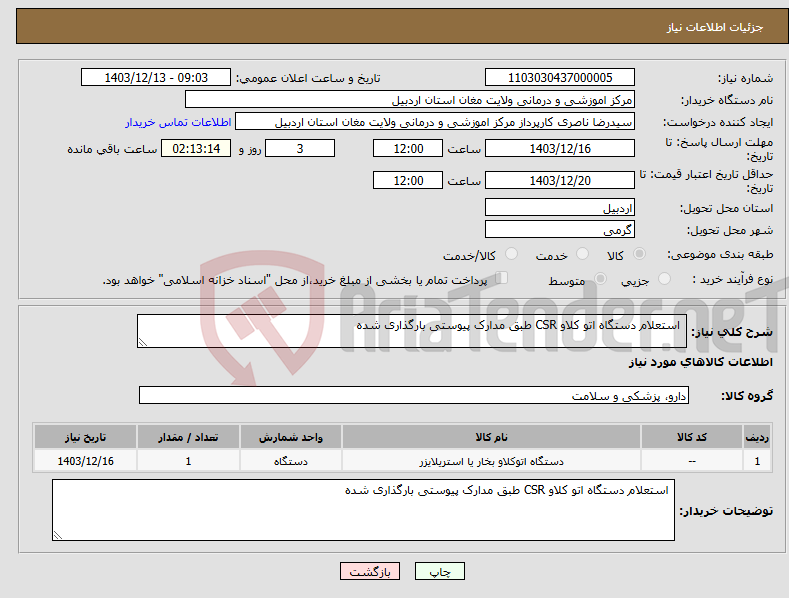Image resolution: width=789 pixels, height=598 pixels.
Task: Click the delivery city field گرمی
Action: (560, 230)
